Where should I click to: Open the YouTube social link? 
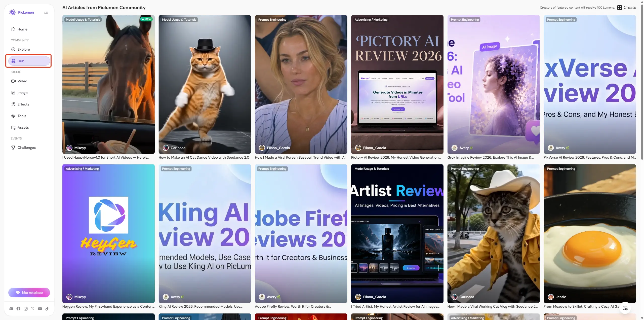[x=40, y=309]
